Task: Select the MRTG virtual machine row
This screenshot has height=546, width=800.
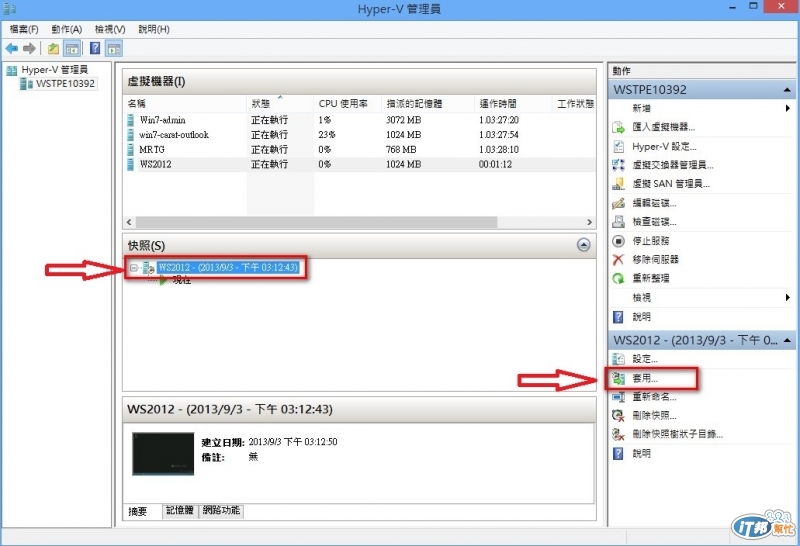Action: [x=359, y=150]
